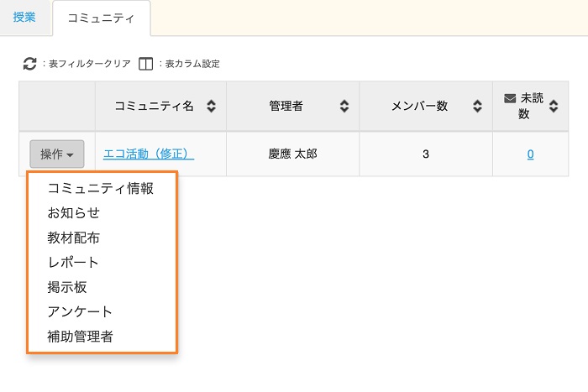Viewport: 588px width, 392px height.
Task: Open 掲示板 from the operations menu
Action: (x=67, y=287)
